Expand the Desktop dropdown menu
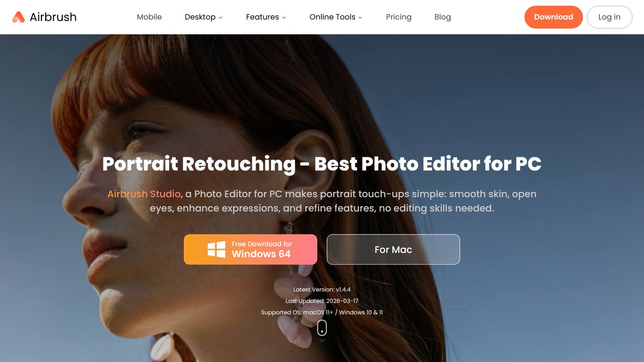This screenshot has height=362, width=644. coord(203,17)
